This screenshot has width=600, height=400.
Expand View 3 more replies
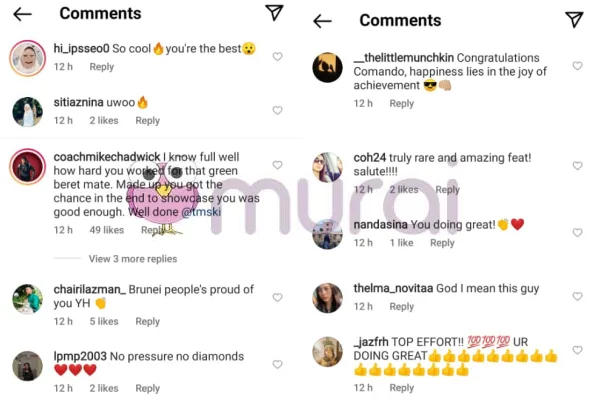[x=133, y=259]
